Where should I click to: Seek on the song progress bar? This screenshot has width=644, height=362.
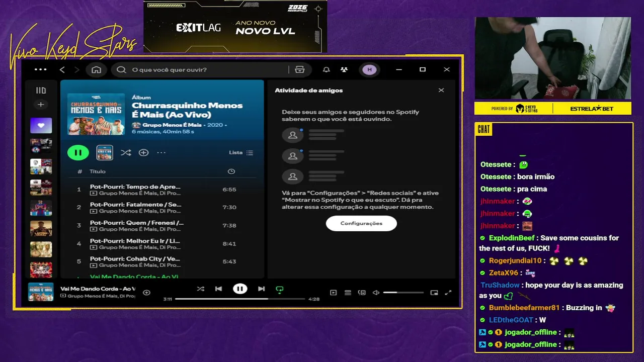tap(240, 299)
